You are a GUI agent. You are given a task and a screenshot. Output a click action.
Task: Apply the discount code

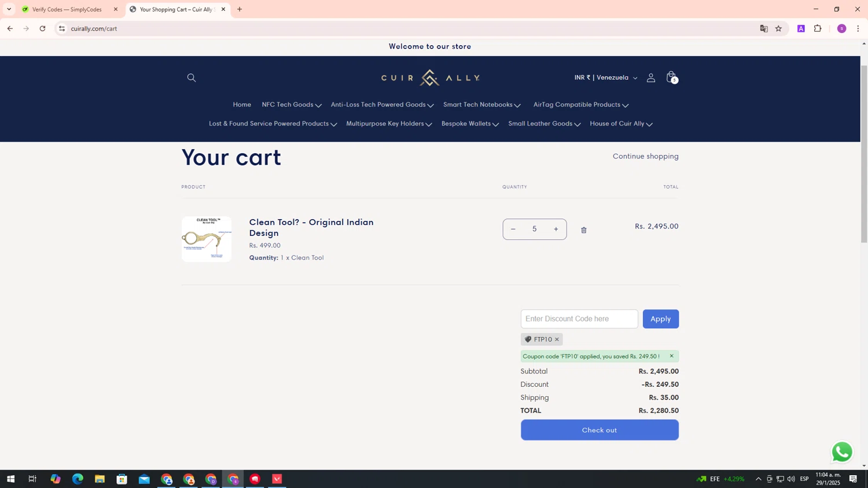660,319
